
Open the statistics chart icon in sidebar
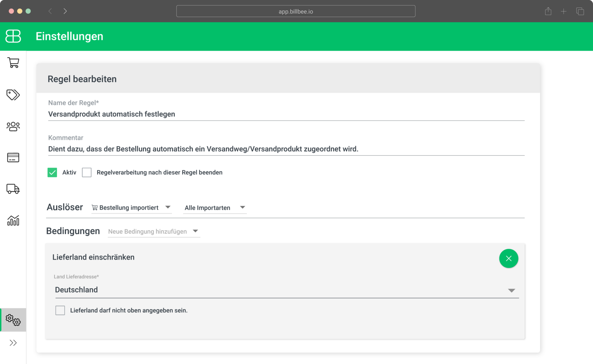[x=13, y=220]
